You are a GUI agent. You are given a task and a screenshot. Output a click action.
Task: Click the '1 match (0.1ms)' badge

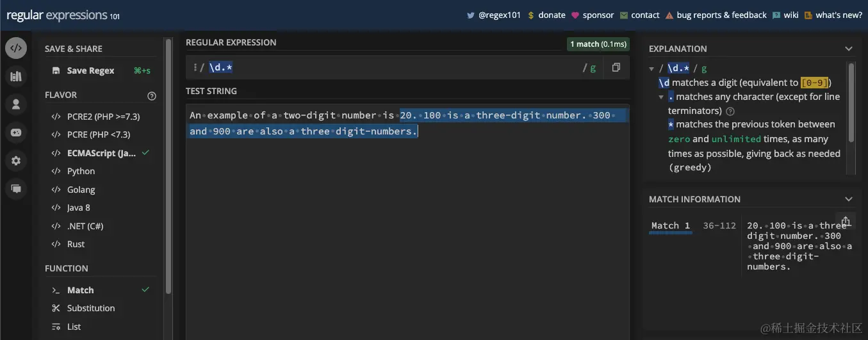[x=598, y=44]
